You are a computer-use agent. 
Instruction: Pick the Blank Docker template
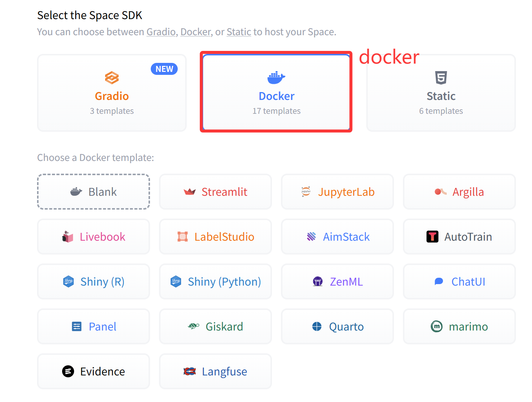94,192
